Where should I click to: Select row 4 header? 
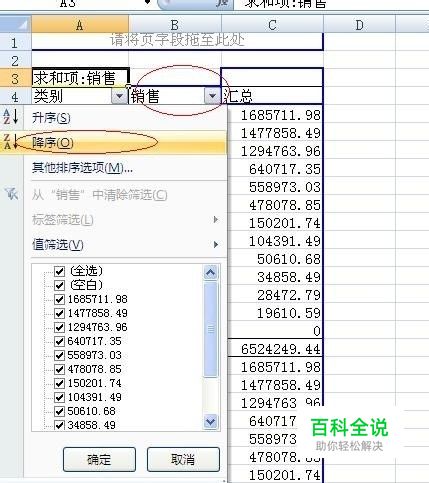pyautogui.click(x=15, y=96)
